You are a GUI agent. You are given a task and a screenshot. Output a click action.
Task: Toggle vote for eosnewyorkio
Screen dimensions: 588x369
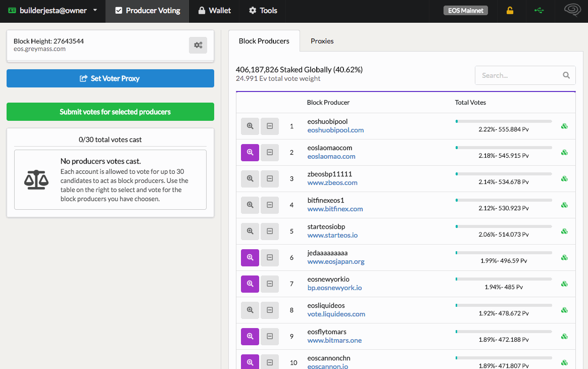click(270, 284)
